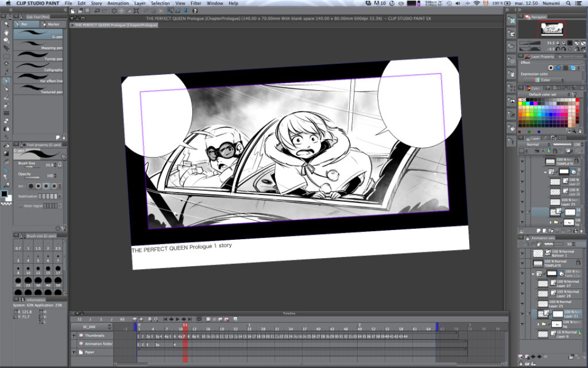The image size is (588, 368).
Task: Choose the For effect line sub tool
Action: tap(38, 78)
